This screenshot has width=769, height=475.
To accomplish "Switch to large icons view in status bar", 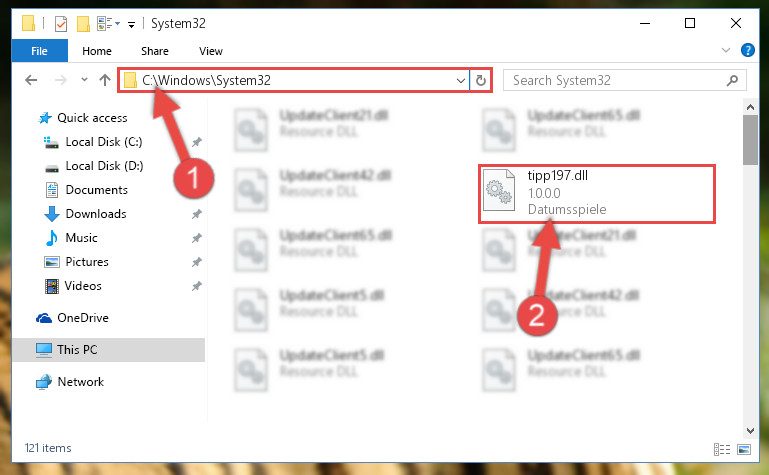I will (x=743, y=449).
